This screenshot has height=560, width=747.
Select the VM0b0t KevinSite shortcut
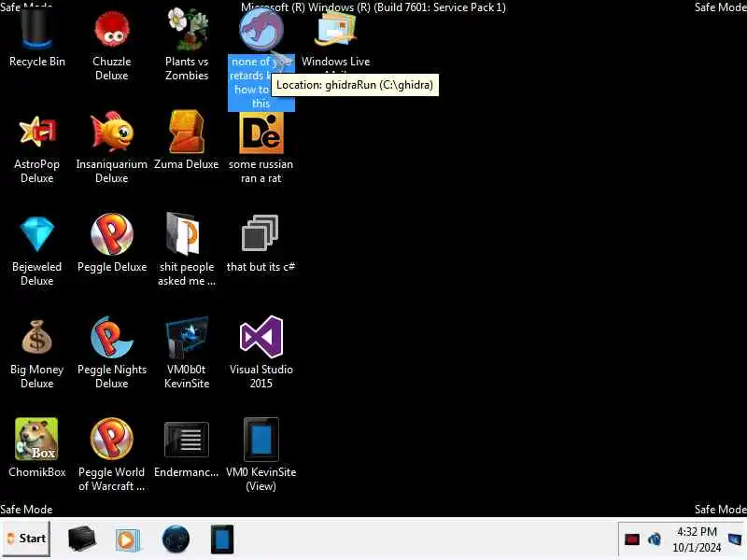click(x=186, y=337)
